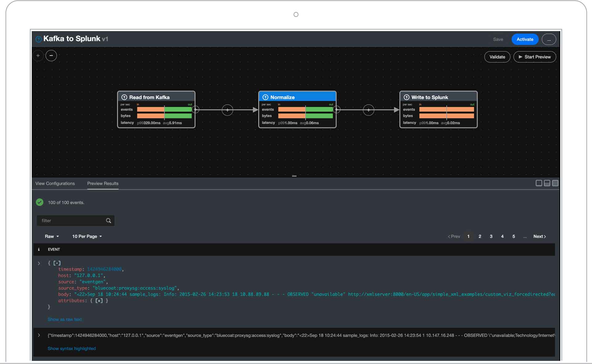592x364 pixels.
Task: Expand the second raw event row chevron
Action: point(39,335)
